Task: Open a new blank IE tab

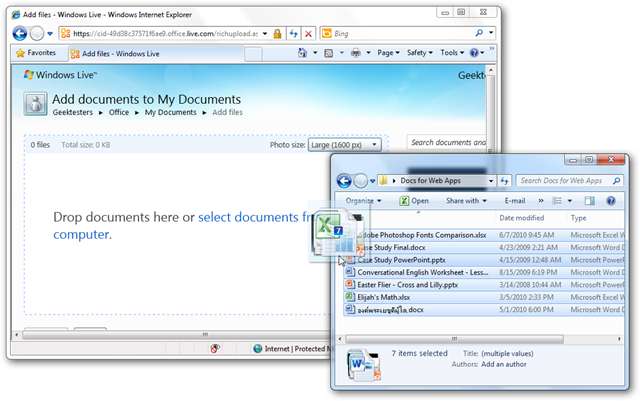Action: (x=253, y=54)
